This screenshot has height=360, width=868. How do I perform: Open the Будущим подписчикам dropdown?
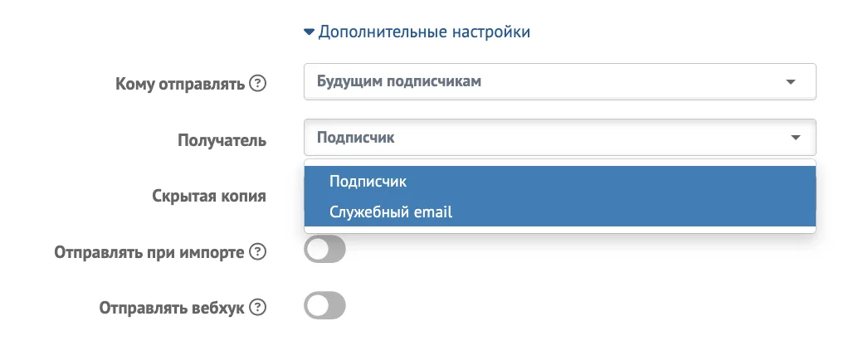(x=559, y=82)
